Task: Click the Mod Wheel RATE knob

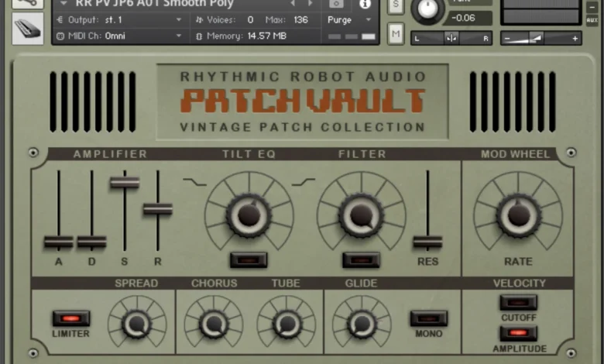Action: tap(518, 214)
